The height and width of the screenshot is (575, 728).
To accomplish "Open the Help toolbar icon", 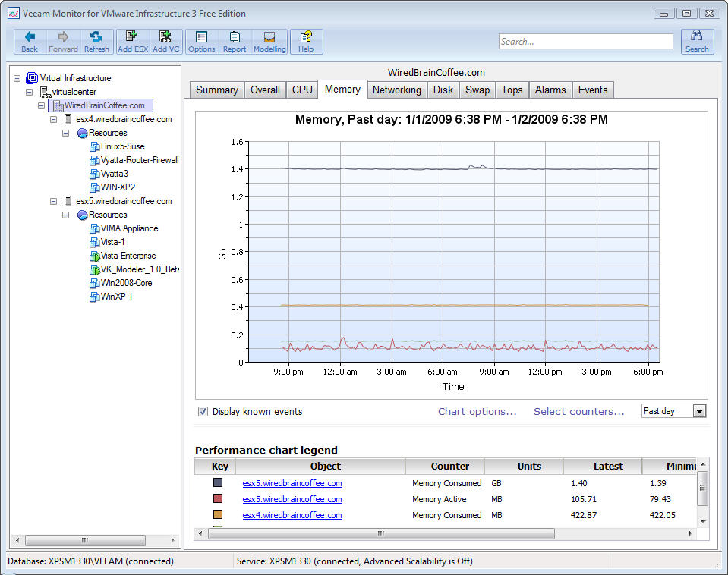I will 306,41.
